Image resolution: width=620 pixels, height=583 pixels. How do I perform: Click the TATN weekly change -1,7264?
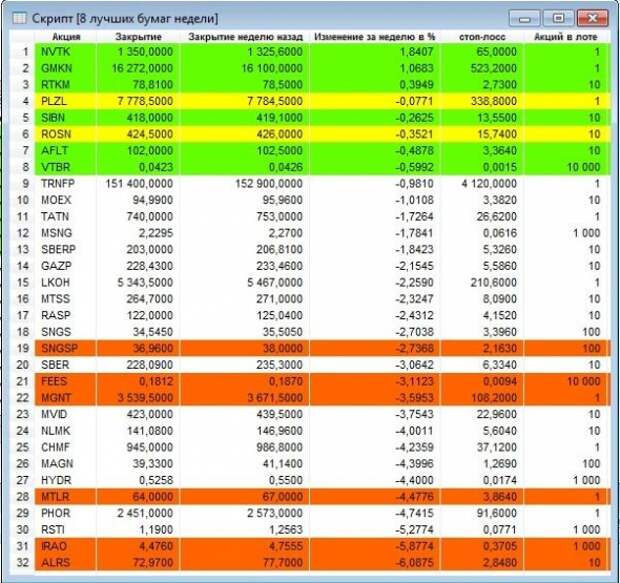(x=414, y=217)
